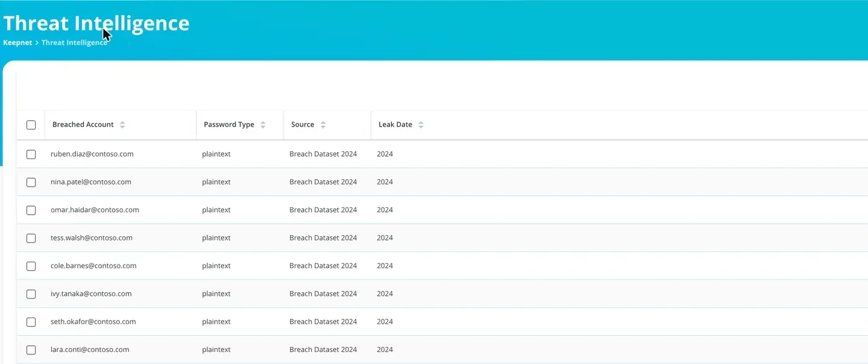Check the lara.conti@contoso.com row checkbox
This screenshot has height=364, width=868.
(x=31, y=350)
